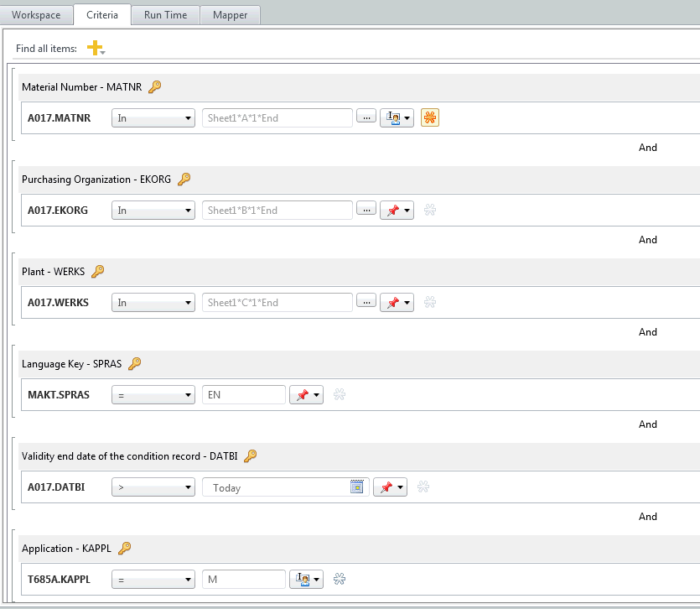700x609 pixels.
Task: Click the And connector below the Purchasing Organization group
Action: pyautogui.click(x=648, y=239)
